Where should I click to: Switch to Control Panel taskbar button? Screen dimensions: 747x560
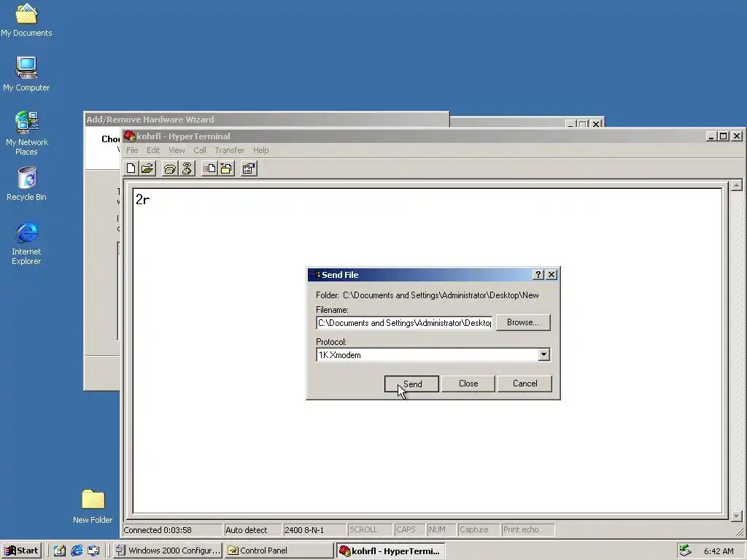[x=279, y=551]
